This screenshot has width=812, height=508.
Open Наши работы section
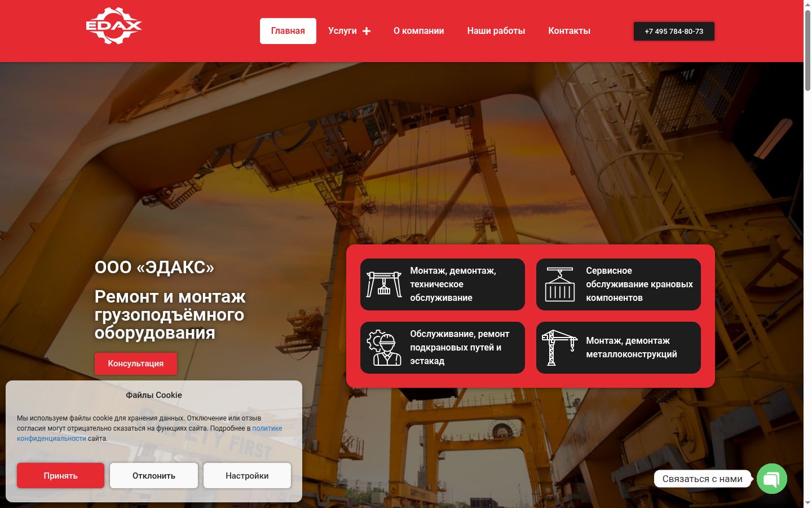(x=496, y=31)
